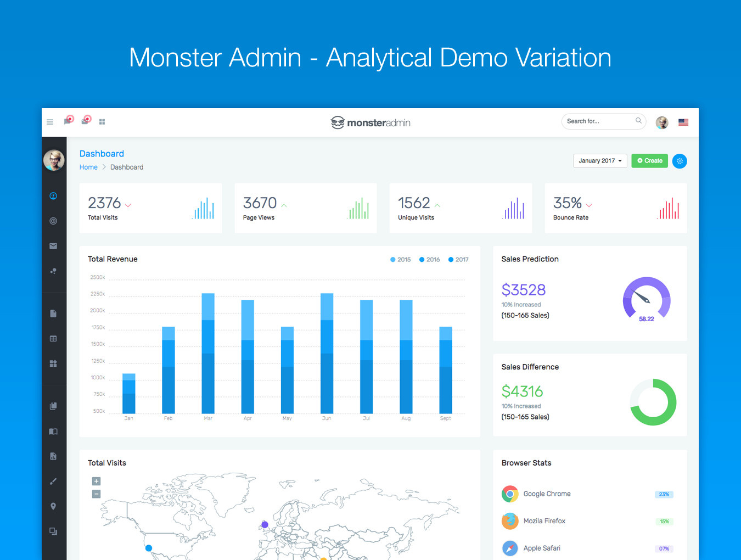Zoom in on the map
The image size is (741, 560).
coord(96,481)
